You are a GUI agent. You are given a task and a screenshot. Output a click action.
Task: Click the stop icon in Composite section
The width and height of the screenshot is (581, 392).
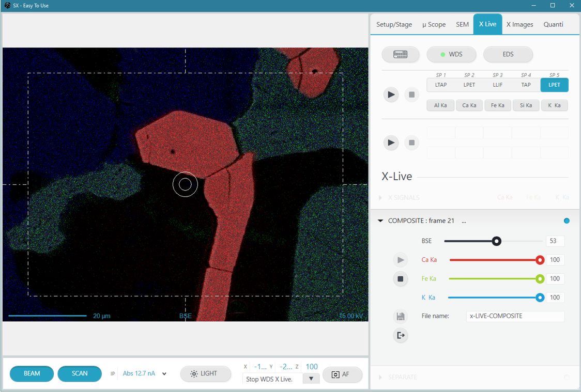click(400, 279)
